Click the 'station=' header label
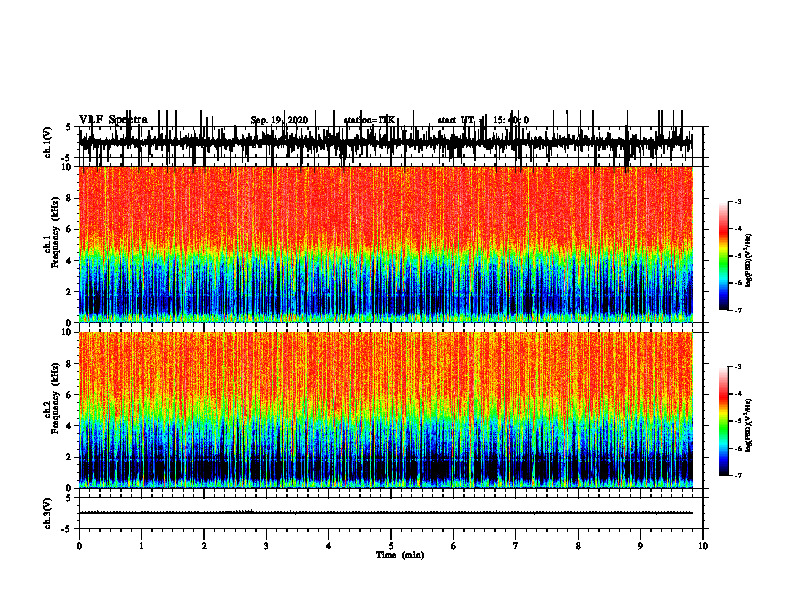 pos(361,120)
